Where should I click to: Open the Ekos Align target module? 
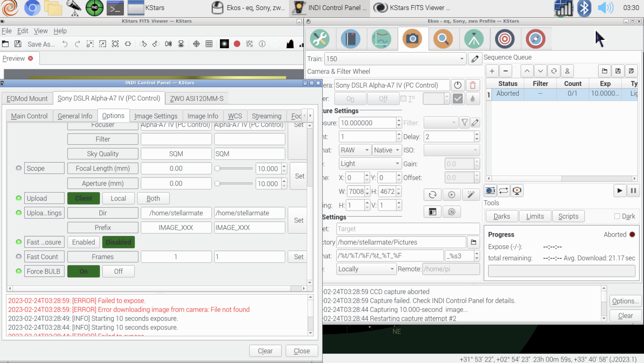coord(504,39)
